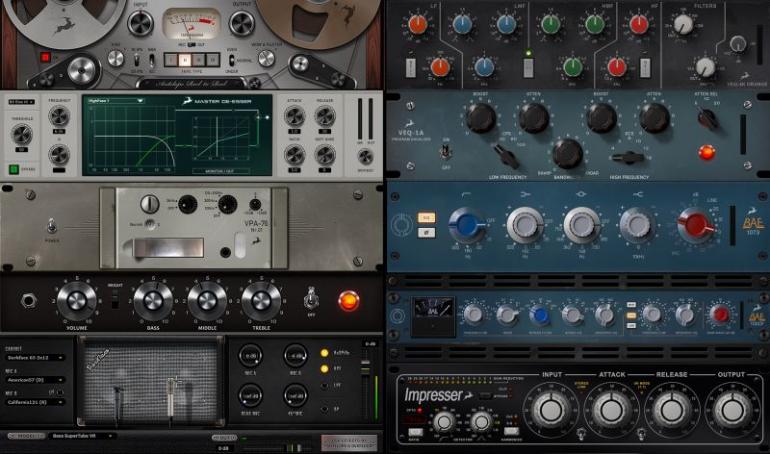Click the green bypass button on de-esser
The height and width of the screenshot is (454, 770).
[14, 169]
